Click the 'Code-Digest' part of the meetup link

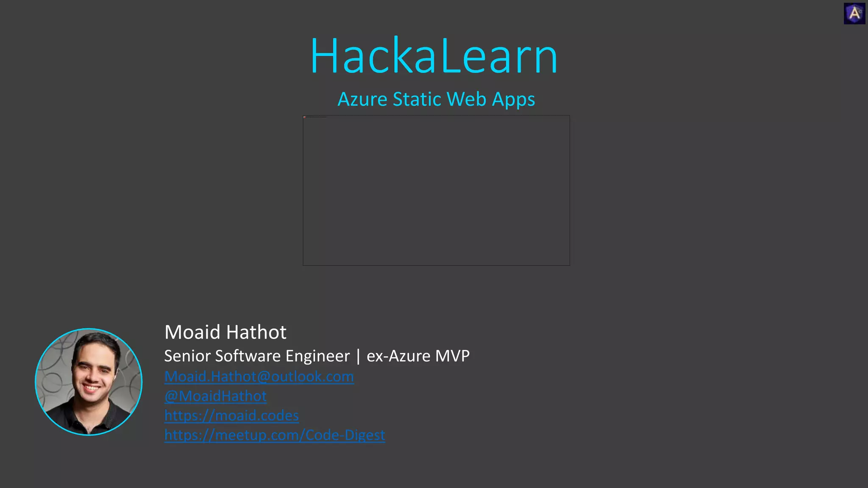click(x=345, y=435)
